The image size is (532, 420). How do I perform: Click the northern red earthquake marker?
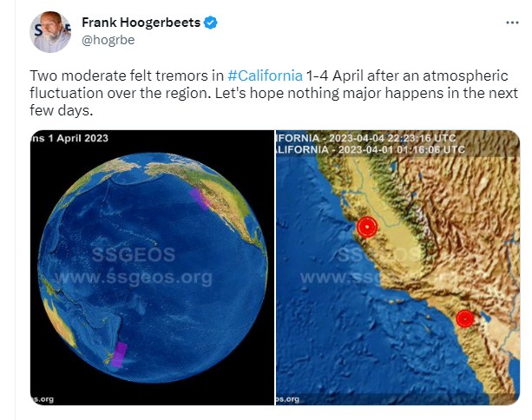coord(367,227)
